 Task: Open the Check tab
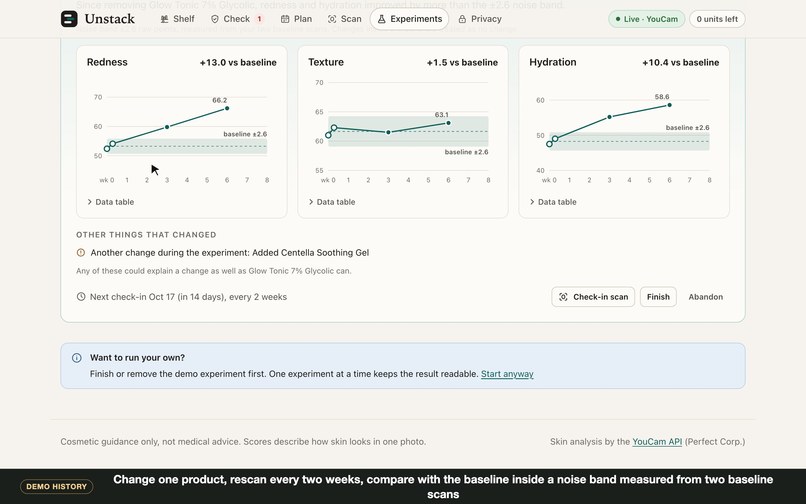click(x=237, y=19)
